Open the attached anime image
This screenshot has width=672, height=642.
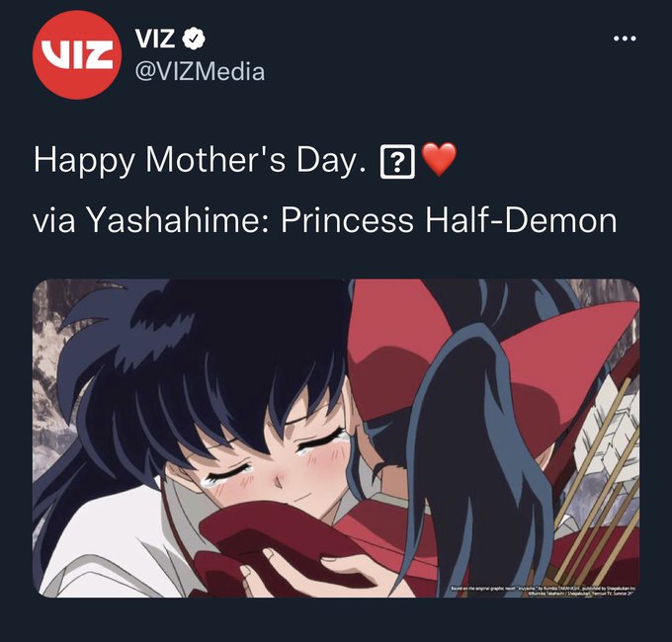click(x=336, y=439)
